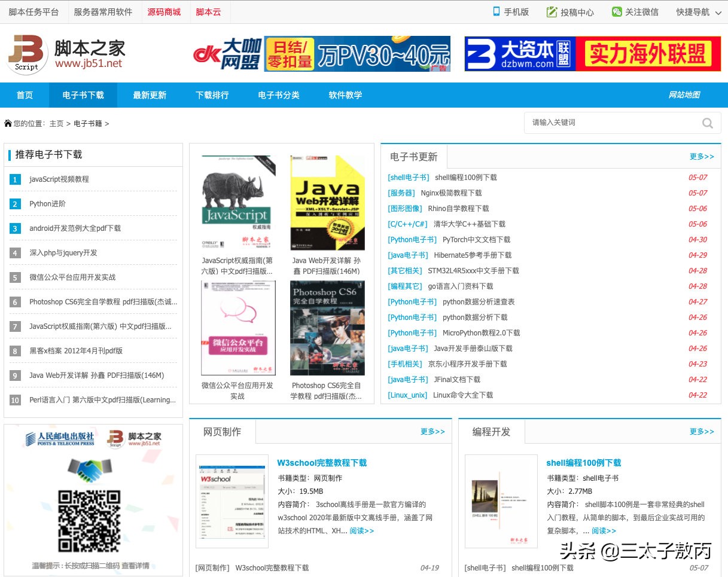
Task: Click the [Linux_unix] category tag
Action: [x=407, y=395]
